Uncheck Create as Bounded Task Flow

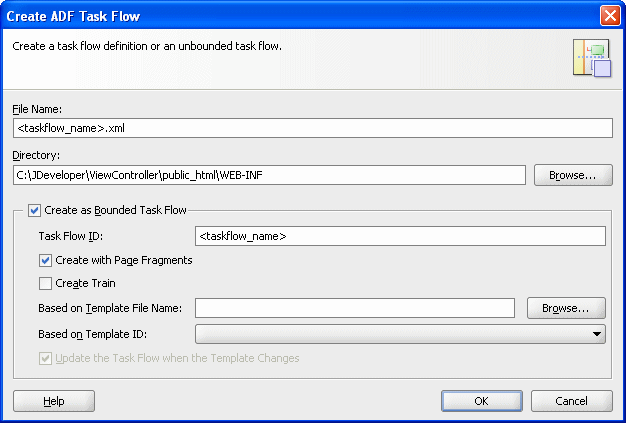(x=34, y=210)
